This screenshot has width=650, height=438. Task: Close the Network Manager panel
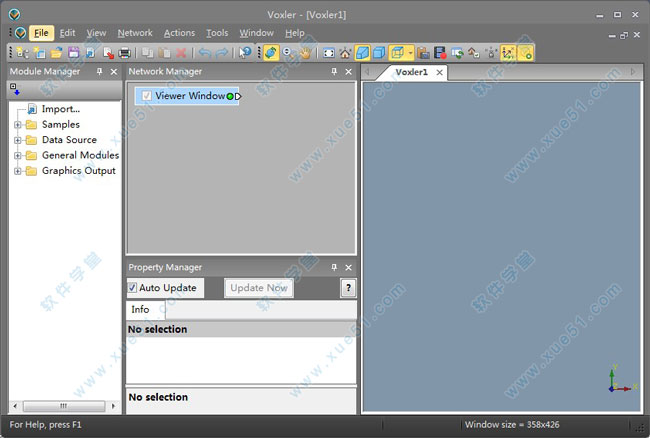[x=348, y=72]
